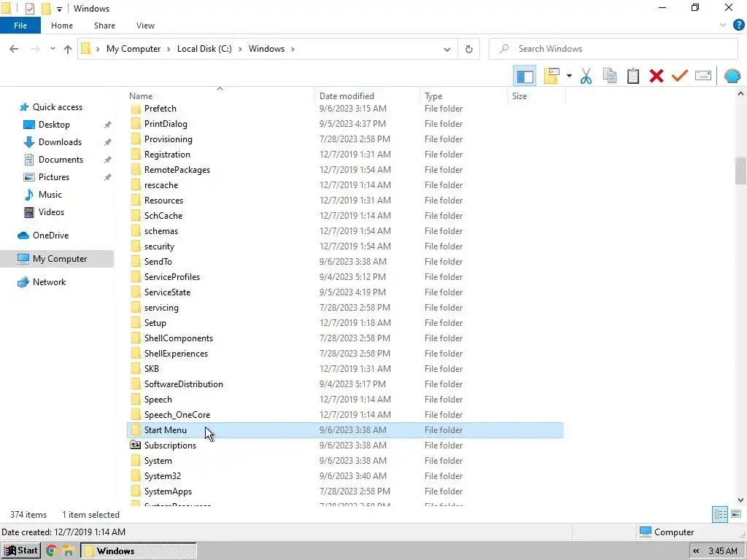Sort by the Size column header
The width and height of the screenshot is (747, 560).
(x=536, y=96)
